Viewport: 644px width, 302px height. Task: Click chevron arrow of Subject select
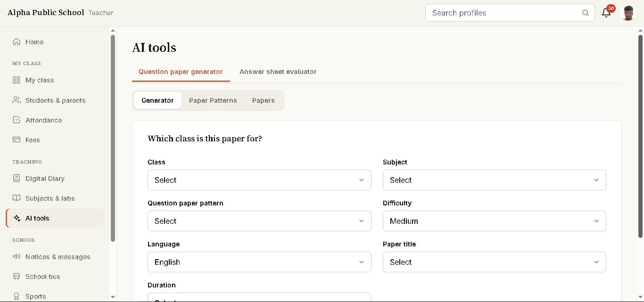[596, 180]
